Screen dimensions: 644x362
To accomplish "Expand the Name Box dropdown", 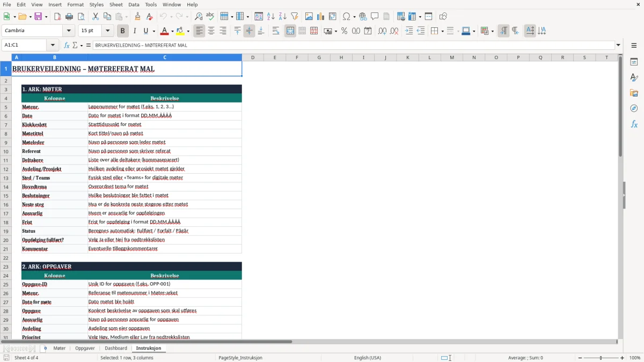I will [x=53, y=45].
